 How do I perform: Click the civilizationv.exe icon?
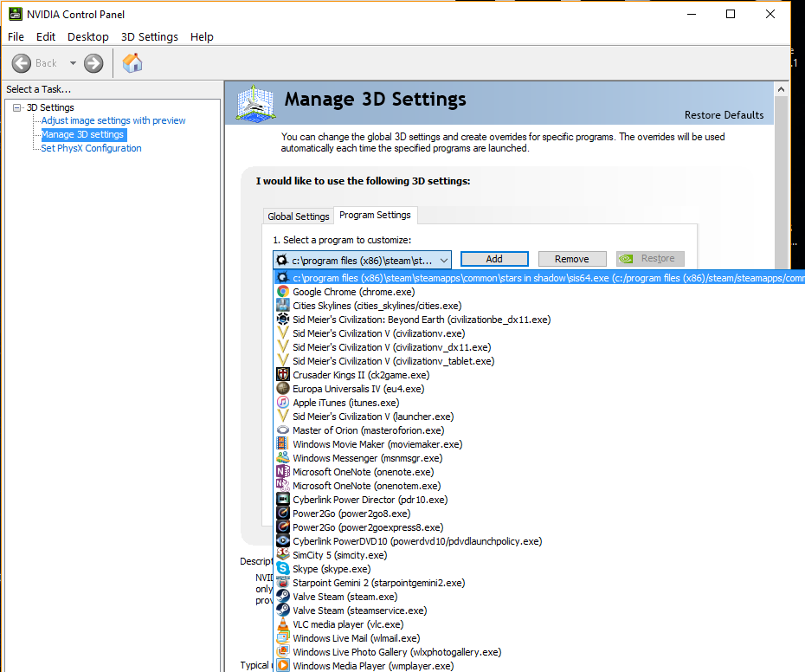283,333
